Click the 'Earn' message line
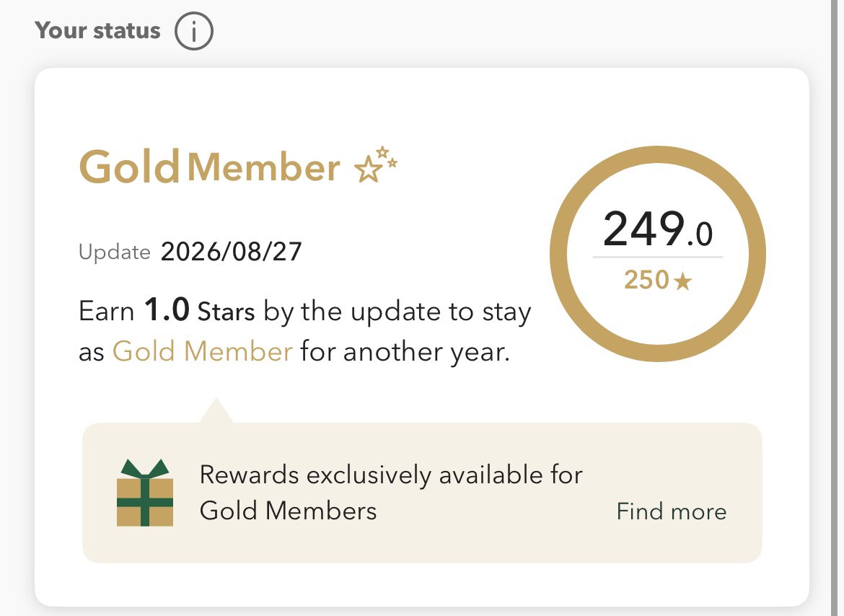The image size is (844, 616). [304, 312]
